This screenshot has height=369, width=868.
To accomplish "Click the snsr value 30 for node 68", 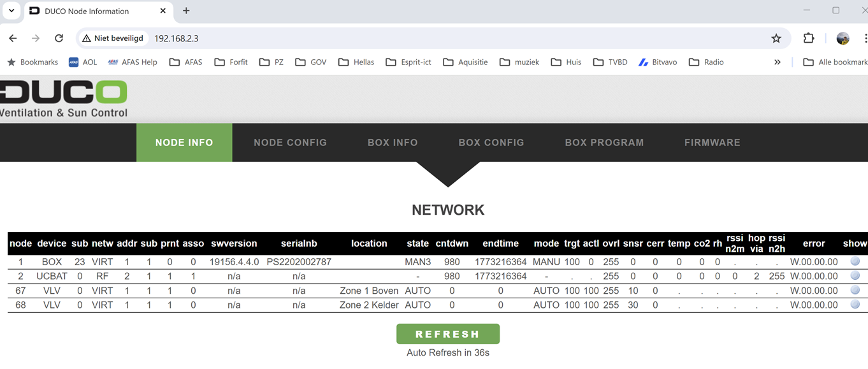I will coord(633,305).
